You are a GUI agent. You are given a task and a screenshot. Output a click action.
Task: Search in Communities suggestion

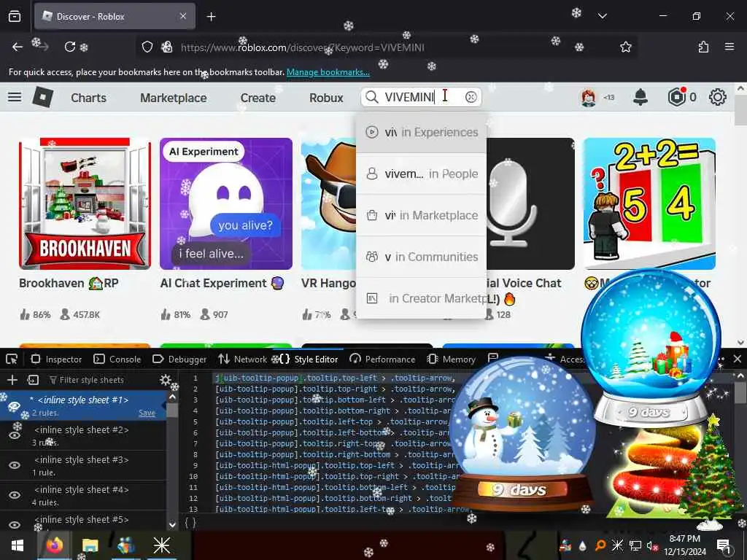(421, 257)
